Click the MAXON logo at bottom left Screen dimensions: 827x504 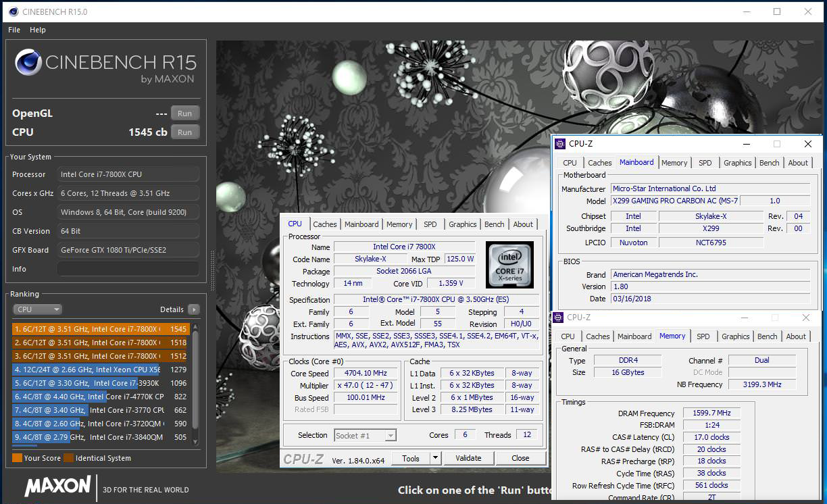point(57,486)
